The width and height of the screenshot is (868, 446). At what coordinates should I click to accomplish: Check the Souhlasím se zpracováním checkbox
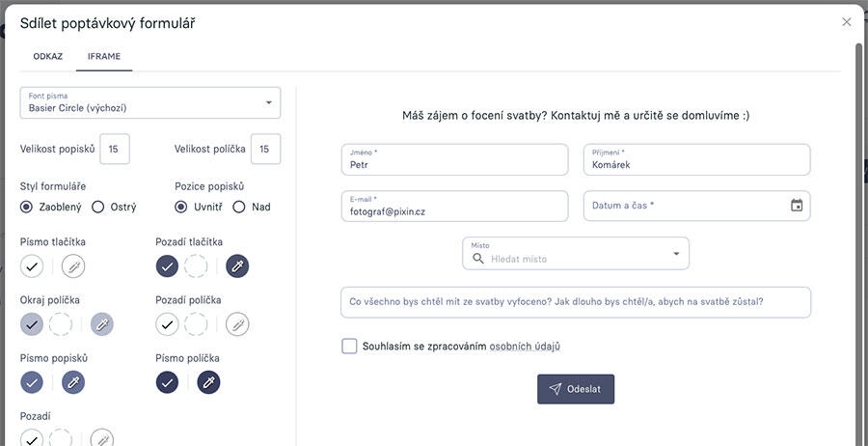349,347
